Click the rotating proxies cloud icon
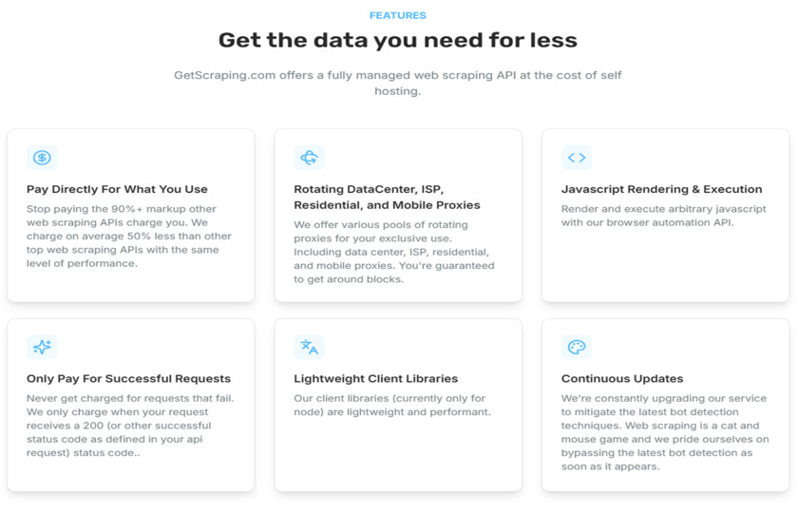The width and height of the screenshot is (798, 532). point(309,158)
